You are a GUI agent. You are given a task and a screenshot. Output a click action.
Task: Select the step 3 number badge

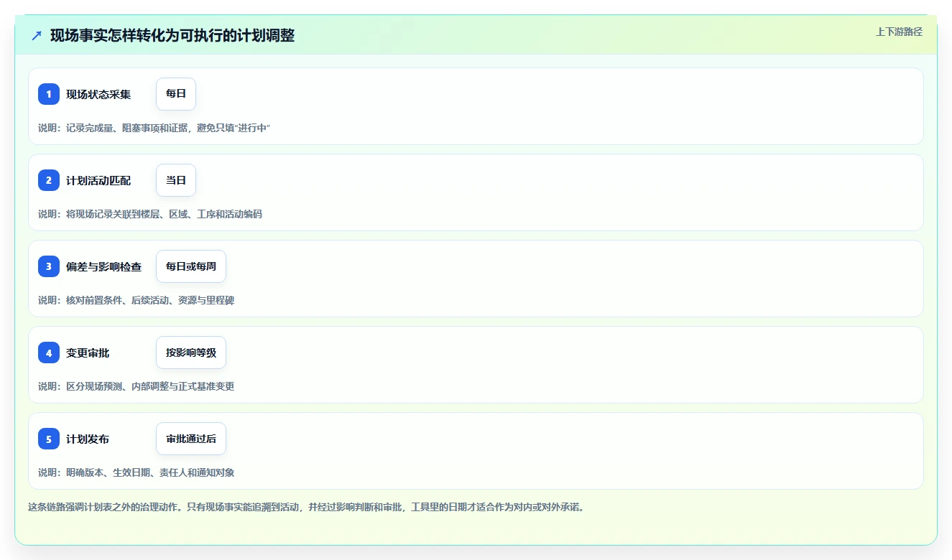[x=49, y=266]
